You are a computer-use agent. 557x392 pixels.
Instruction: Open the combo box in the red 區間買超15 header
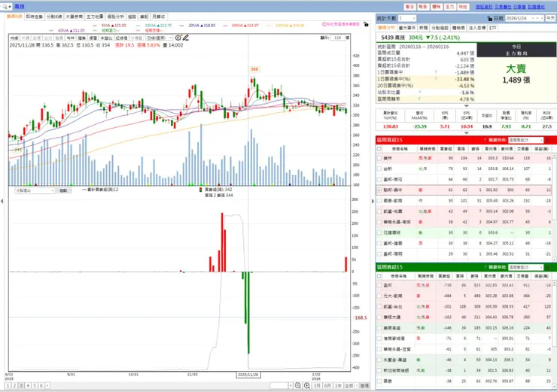525,140
